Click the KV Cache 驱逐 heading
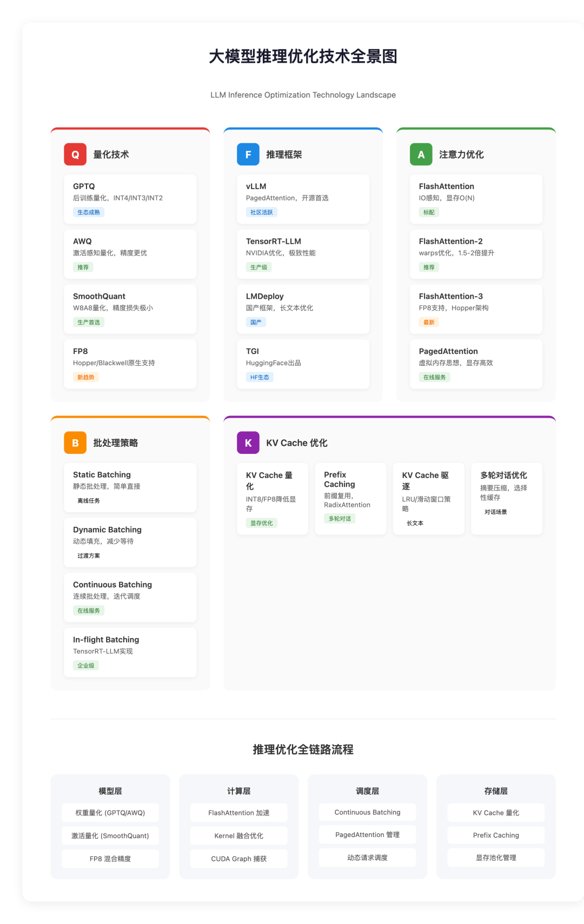 (x=425, y=480)
